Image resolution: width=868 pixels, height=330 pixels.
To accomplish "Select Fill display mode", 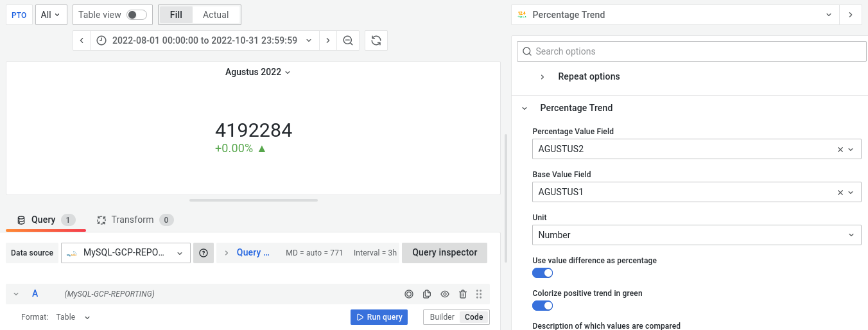I will coord(176,15).
